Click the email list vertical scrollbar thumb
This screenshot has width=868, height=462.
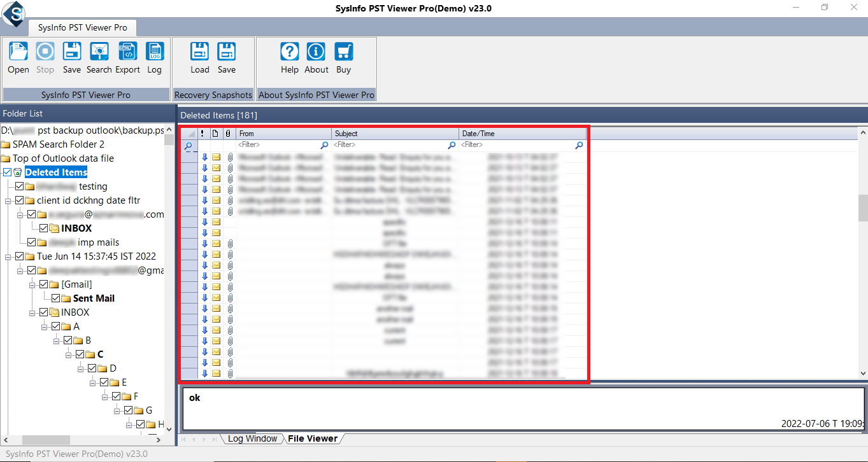click(863, 208)
